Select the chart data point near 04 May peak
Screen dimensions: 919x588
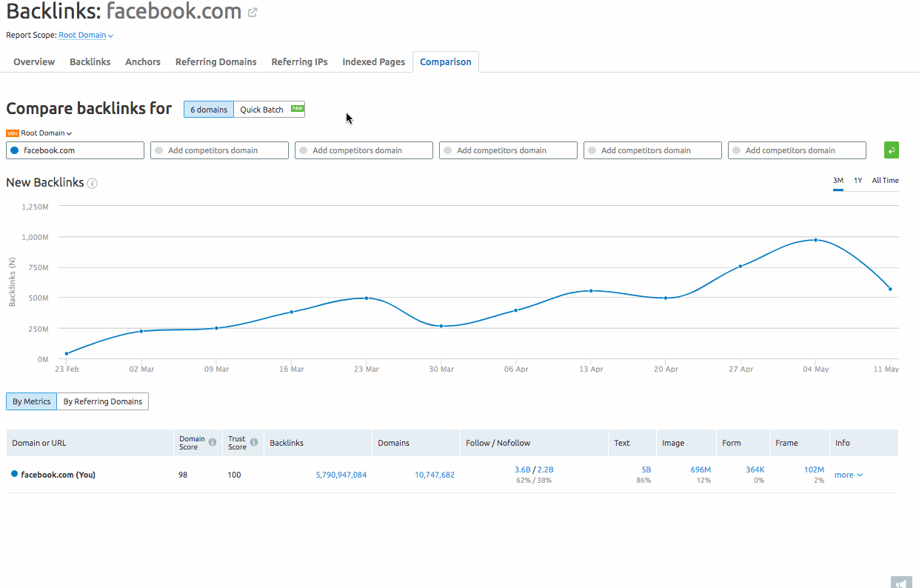pyautogui.click(x=815, y=239)
